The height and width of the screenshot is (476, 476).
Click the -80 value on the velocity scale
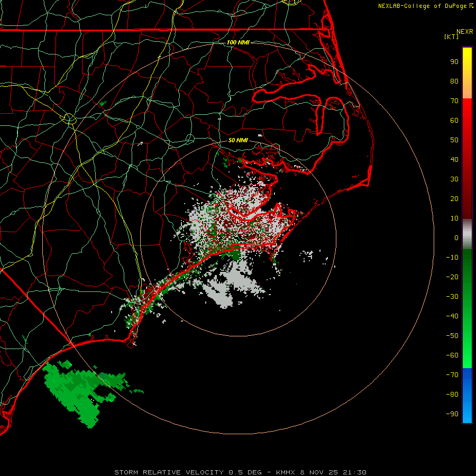coord(452,395)
